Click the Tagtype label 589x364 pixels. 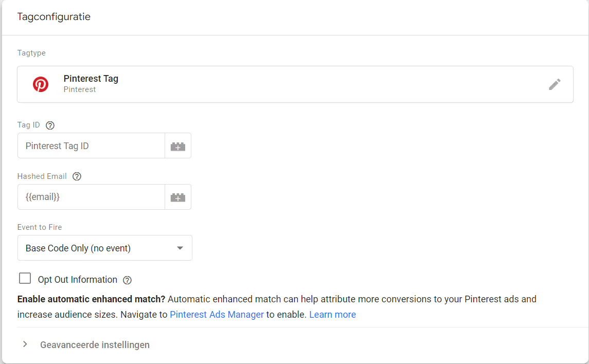click(31, 53)
